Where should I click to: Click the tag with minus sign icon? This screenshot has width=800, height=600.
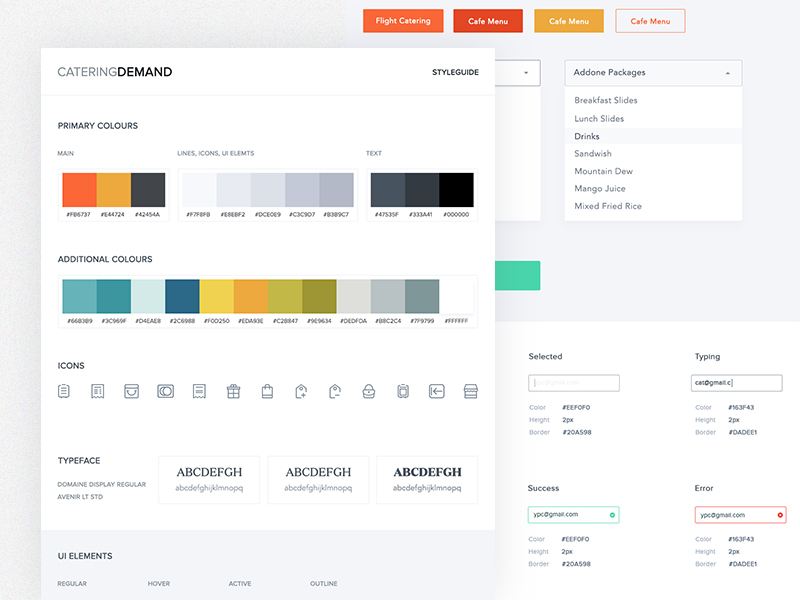(x=335, y=392)
